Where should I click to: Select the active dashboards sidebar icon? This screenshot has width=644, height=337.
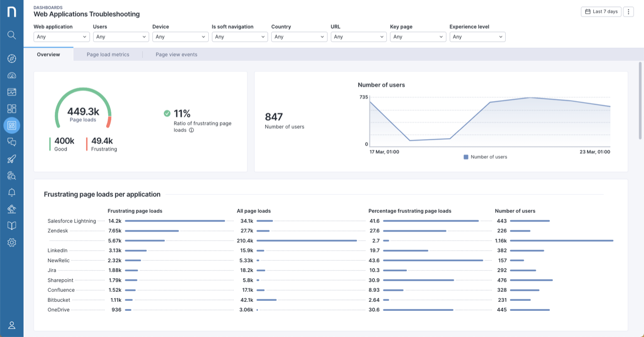coord(12,125)
